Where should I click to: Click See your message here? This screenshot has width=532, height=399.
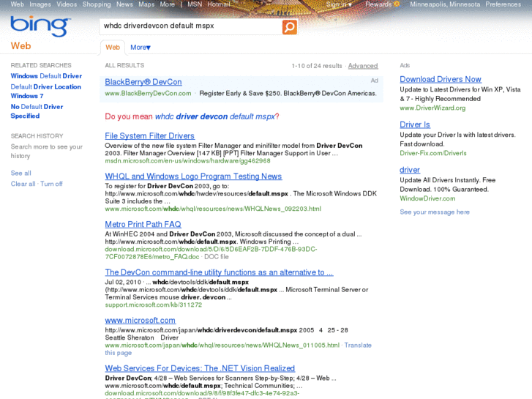click(x=435, y=212)
